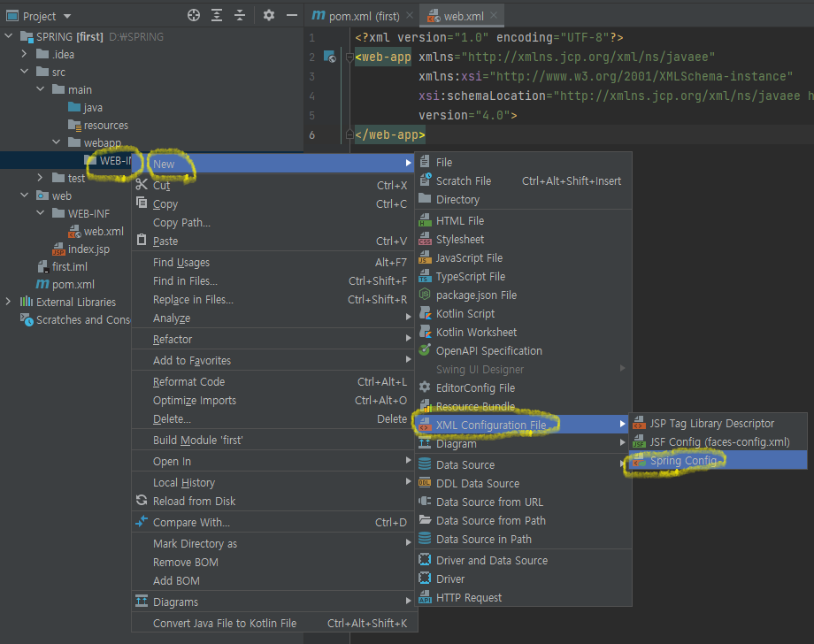Collapse the src folder in Project tree
The image size is (814, 644).
click(23, 71)
